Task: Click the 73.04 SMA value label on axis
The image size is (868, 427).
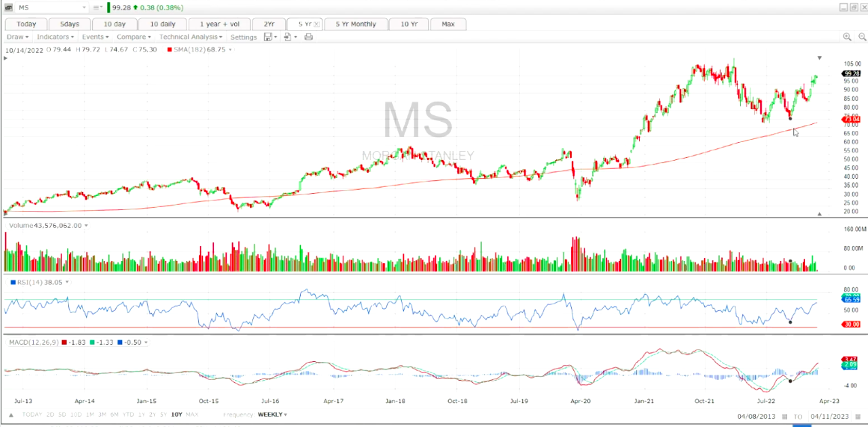Action: click(850, 120)
